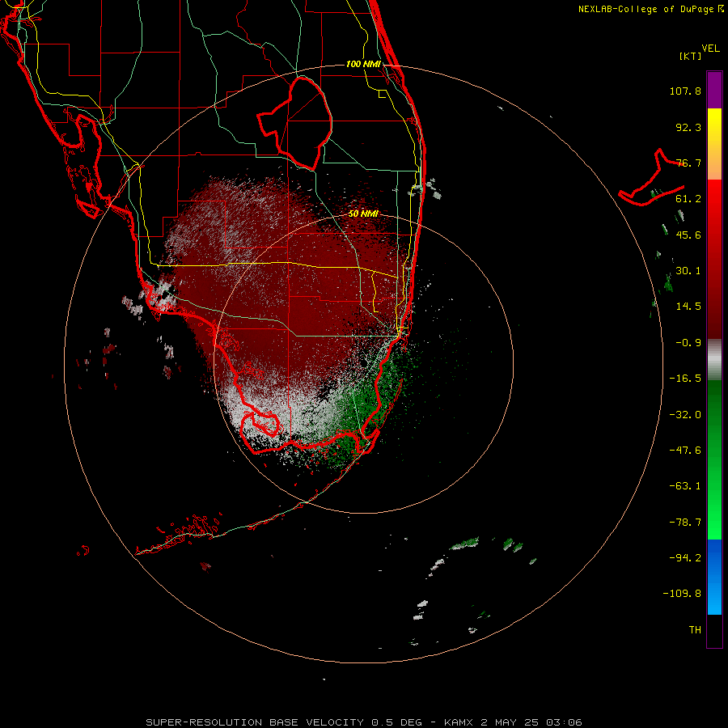Screen dimensions: 728x728
Task: Pick the purple segment of velocity color bar
Action: point(714,90)
